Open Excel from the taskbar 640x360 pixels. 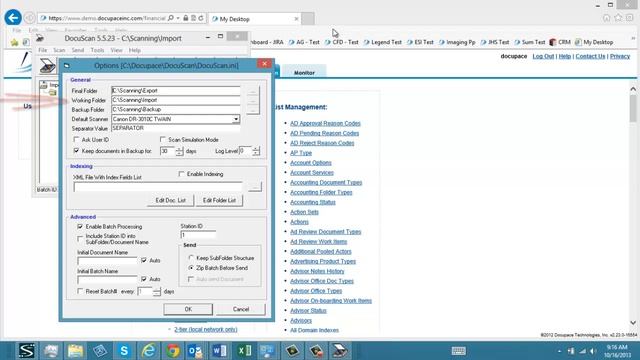[x=244, y=351]
